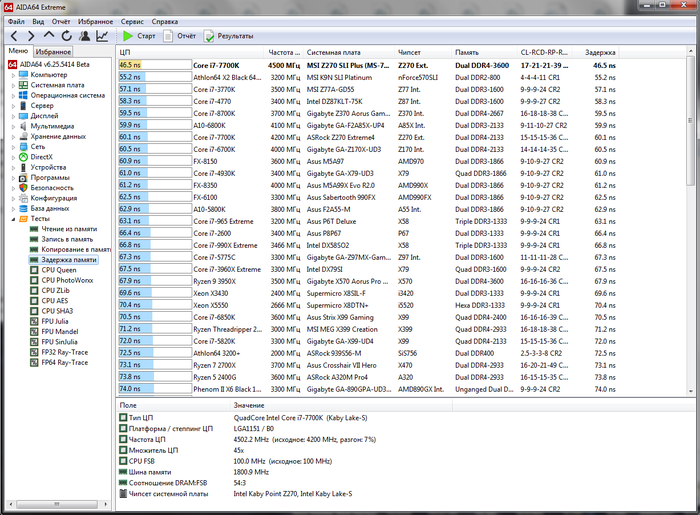Click the tree panel horizontal scrollbar
700x515 pixels.
[58, 504]
